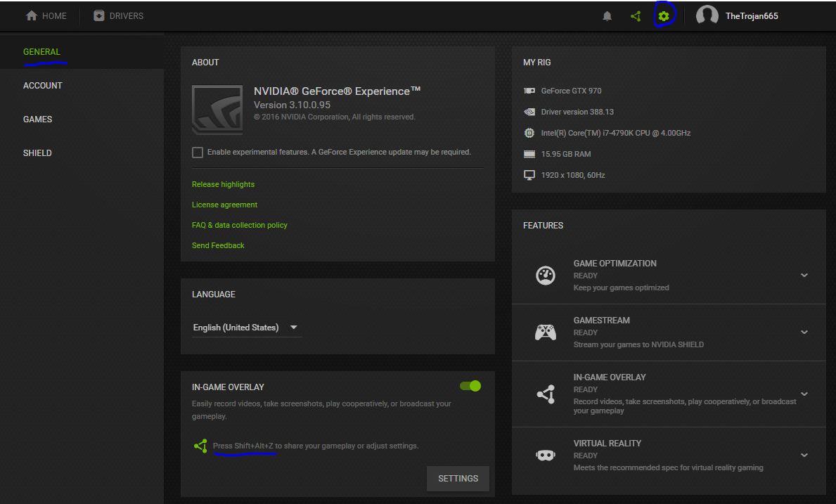Click the Drivers download icon

(98, 15)
